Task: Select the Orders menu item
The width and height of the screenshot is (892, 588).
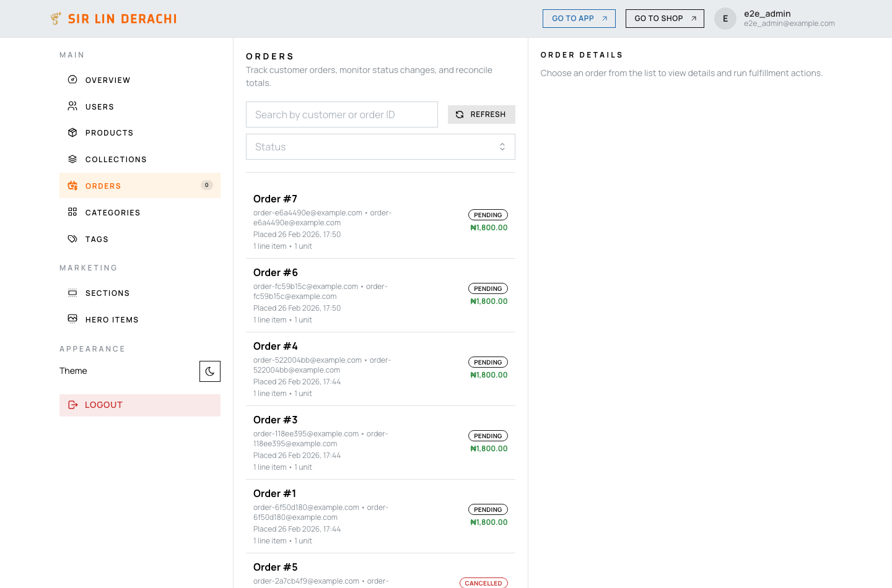Action: click(x=140, y=186)
